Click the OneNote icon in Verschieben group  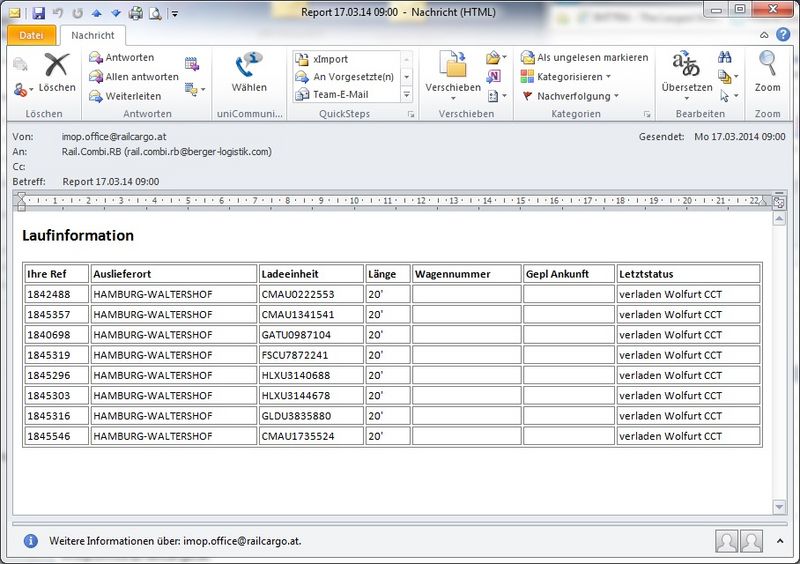(x=493, y=77)
